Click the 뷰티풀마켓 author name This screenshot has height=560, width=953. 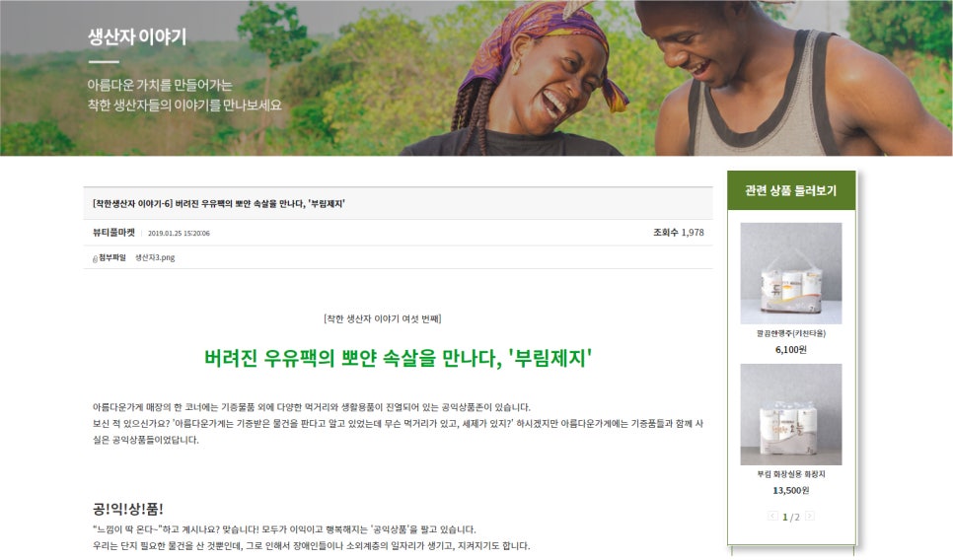[113, 232]
